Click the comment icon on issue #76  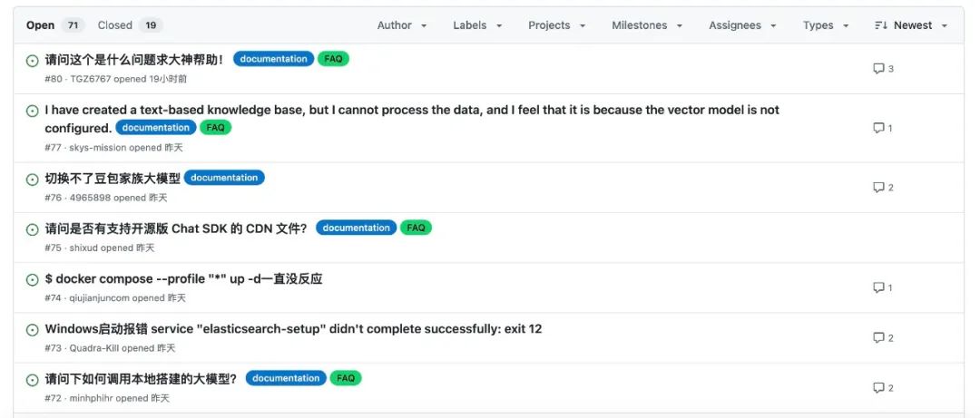point(878,188)
